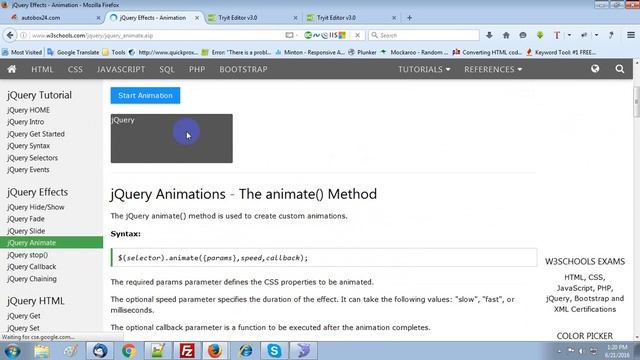Click the Firefox search input field

[x=424, y=36]
